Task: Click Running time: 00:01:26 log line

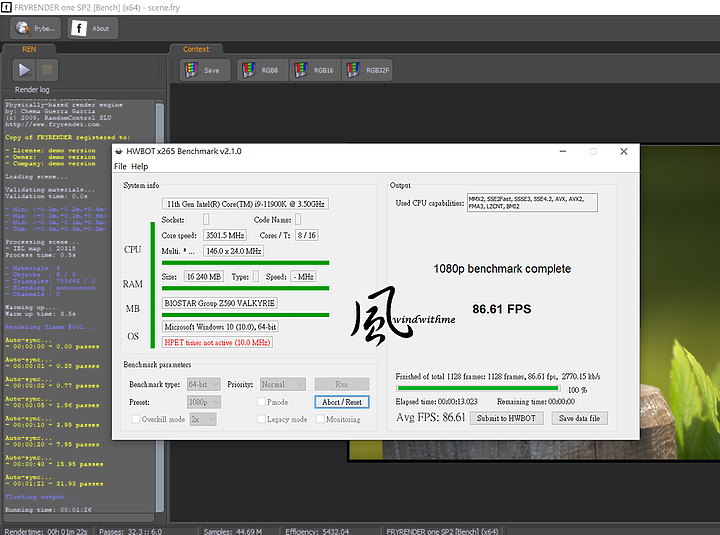Action: pyautogui.click(x=48, y=510)
